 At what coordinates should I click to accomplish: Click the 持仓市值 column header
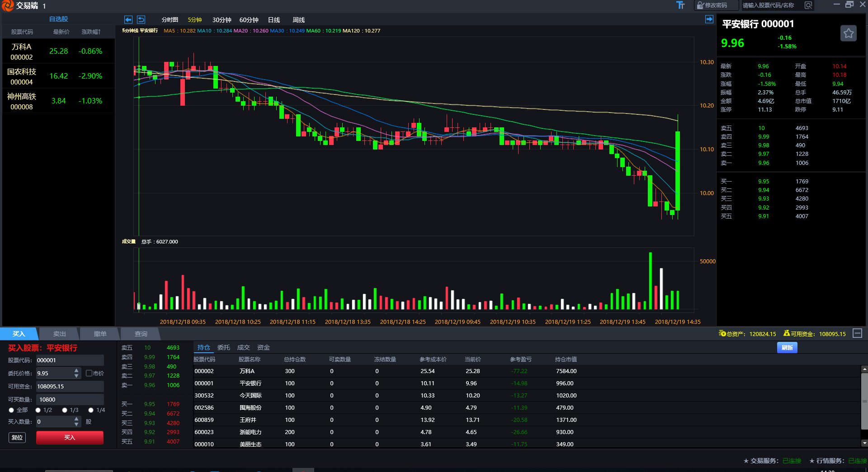566,360
